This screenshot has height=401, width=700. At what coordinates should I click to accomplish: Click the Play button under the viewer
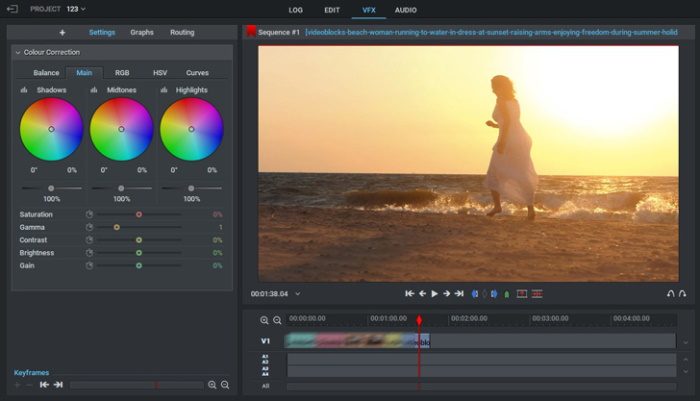(434, 294)
